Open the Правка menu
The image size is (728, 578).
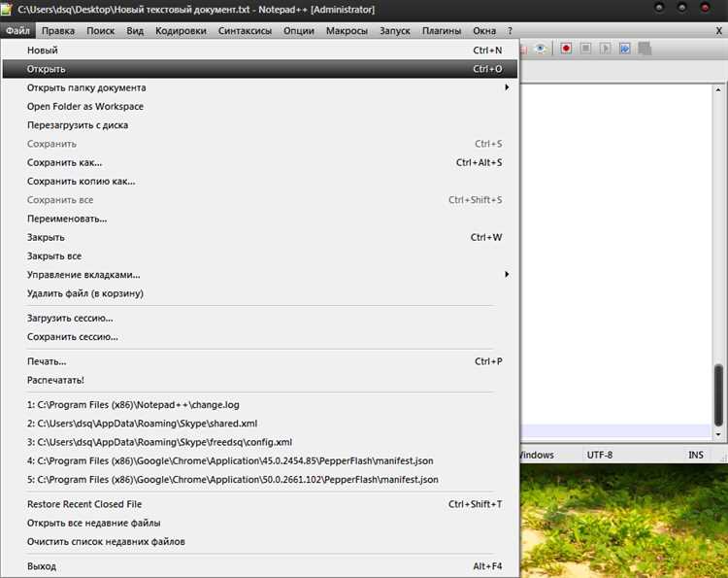[58, 31]
